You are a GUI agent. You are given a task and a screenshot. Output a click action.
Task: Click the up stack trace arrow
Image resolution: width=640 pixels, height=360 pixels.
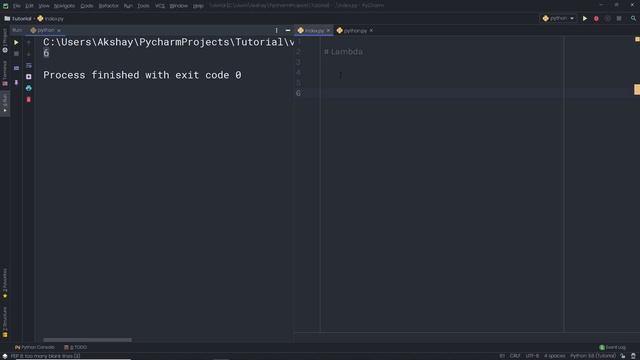[x=29, y=42]
